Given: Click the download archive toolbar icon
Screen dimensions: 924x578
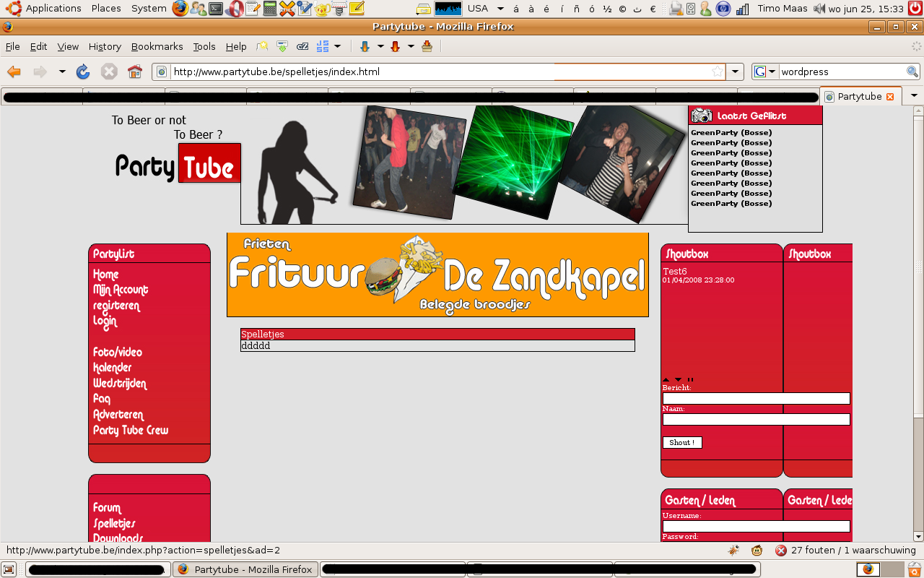Looking at the screenshot, I should pyautogui.click(x=427, y=47).
